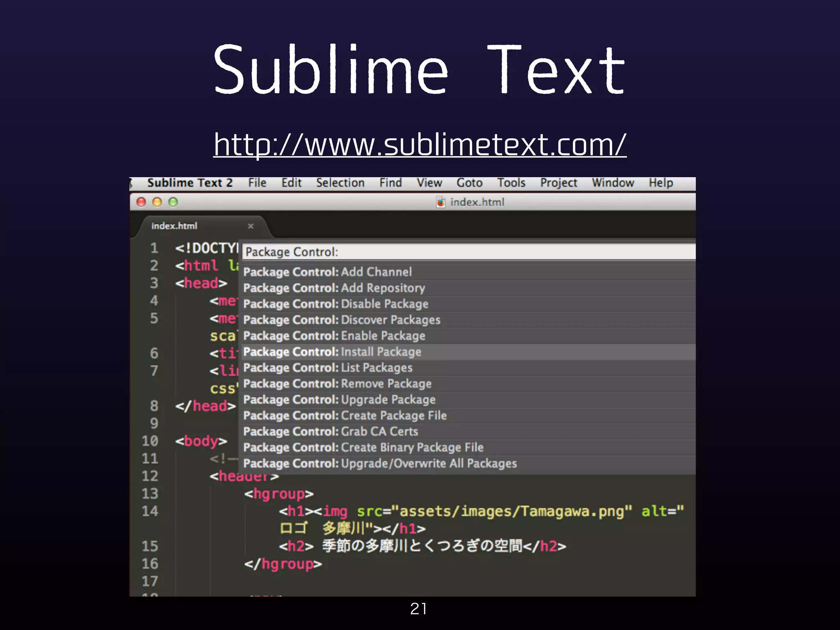Open the Sublime Text 2 application menu

[190, 183]
